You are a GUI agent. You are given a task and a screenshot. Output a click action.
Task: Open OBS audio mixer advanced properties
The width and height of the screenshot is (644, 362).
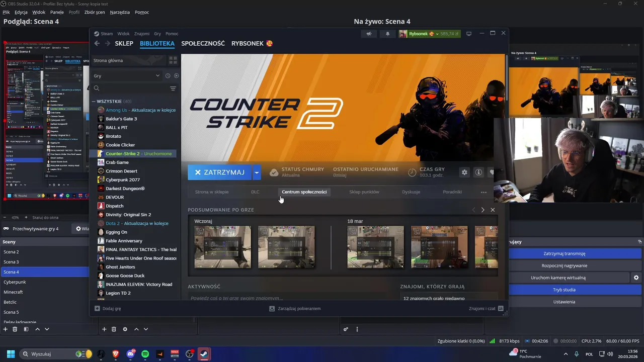(346, 329)
